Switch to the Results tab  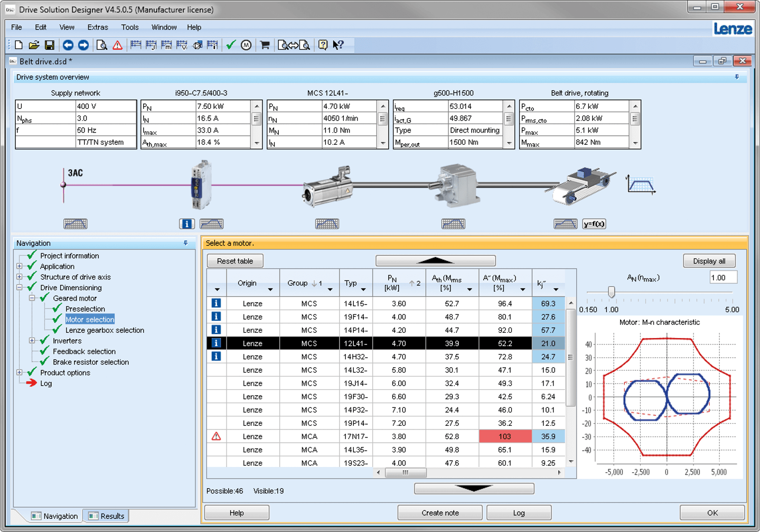pos(107,516)
